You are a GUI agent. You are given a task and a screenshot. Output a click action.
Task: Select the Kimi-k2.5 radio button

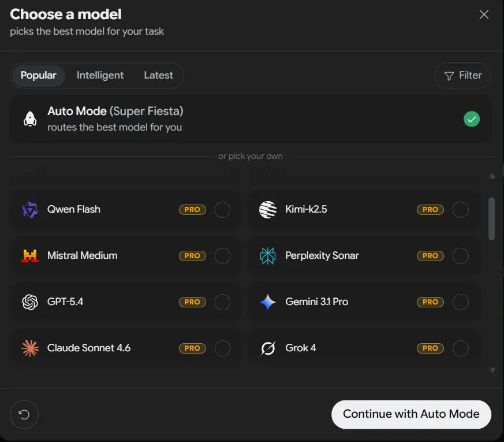point(460,210)
